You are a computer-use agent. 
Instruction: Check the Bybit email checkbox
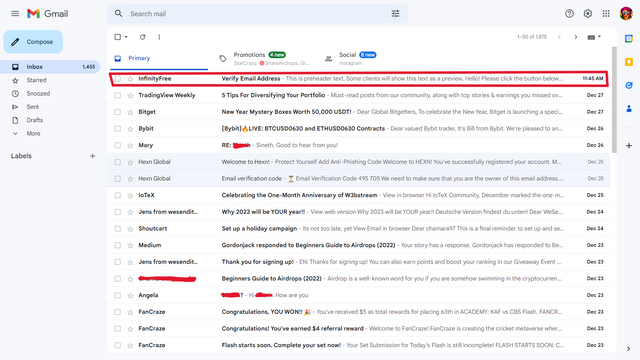point(118,129)
